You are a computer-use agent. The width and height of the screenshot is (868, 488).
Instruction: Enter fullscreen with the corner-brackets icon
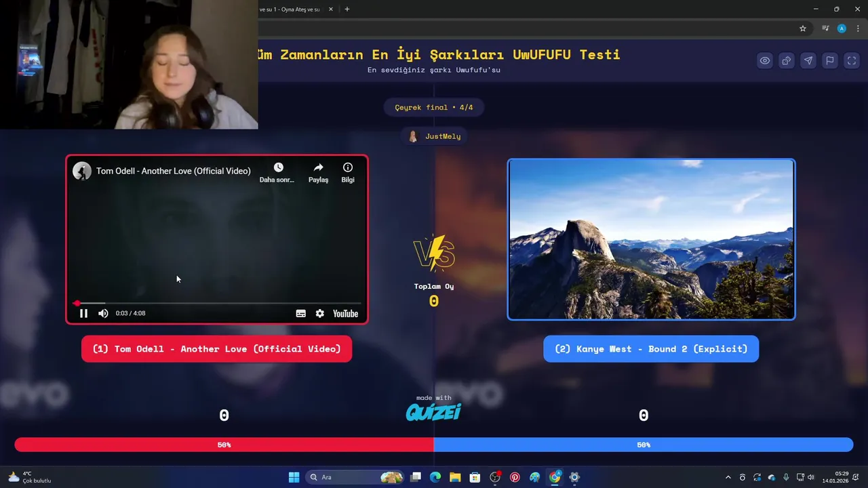click(852, 60)
